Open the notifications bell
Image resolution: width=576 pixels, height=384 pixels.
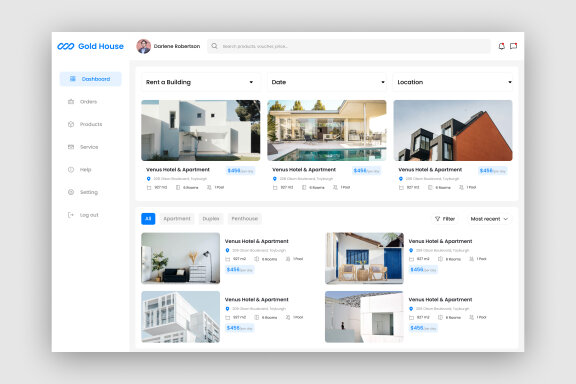click(501, 46)
